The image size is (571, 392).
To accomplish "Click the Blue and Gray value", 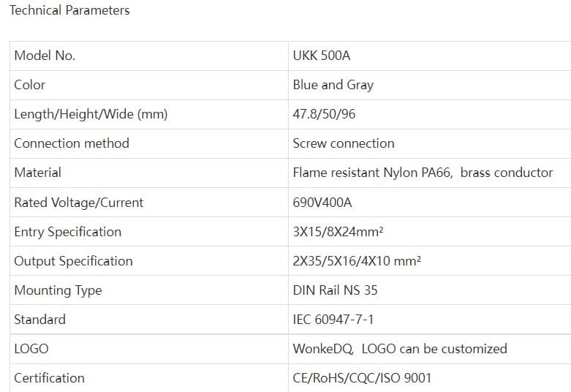I will (333, 85).
